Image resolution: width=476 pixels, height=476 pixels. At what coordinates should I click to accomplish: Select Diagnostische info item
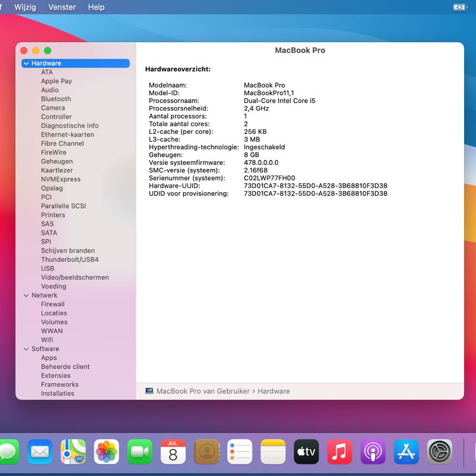(x=70, y=126)
